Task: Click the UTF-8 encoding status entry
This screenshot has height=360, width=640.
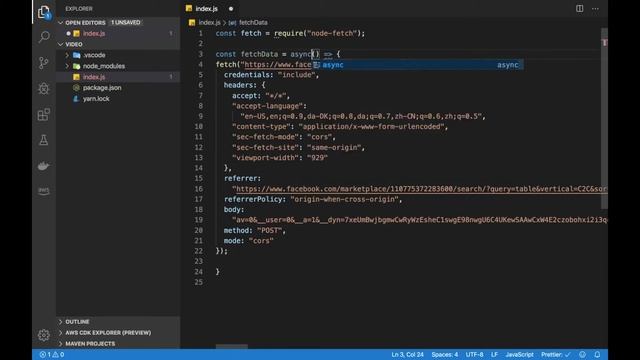Action: tap(474, 355)
